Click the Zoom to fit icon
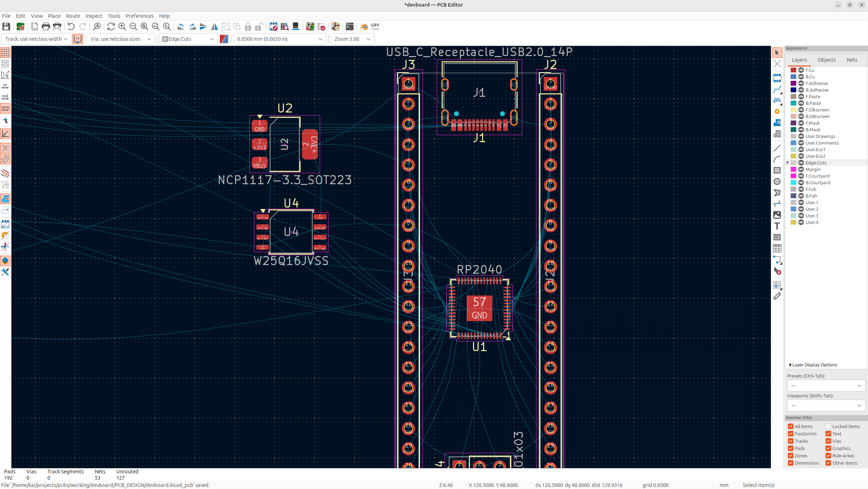 145,26
